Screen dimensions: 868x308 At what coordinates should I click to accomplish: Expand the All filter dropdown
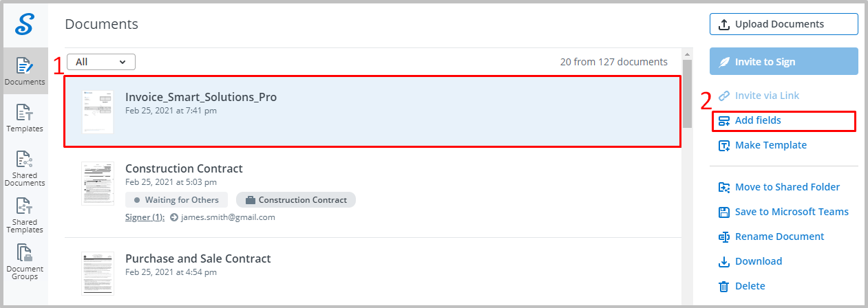tap(101, 62)
